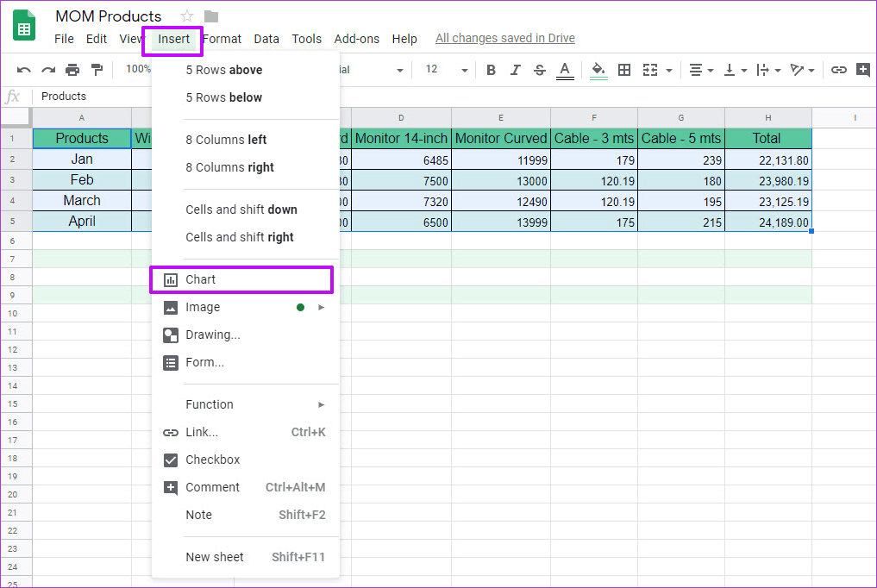
Task: Click All changes saved in Drive link
Action: tap(504, 38)
